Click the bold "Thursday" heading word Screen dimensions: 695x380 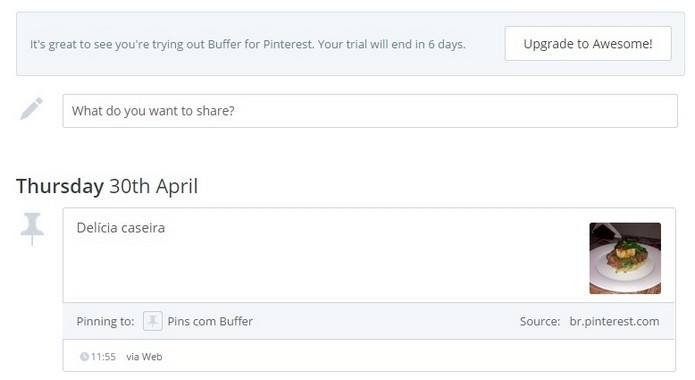[x=60, y=186]
